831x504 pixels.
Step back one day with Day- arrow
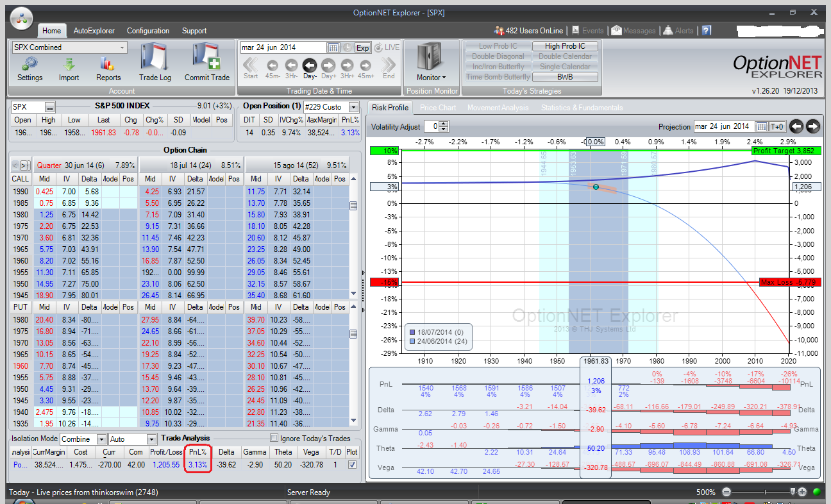310,65
